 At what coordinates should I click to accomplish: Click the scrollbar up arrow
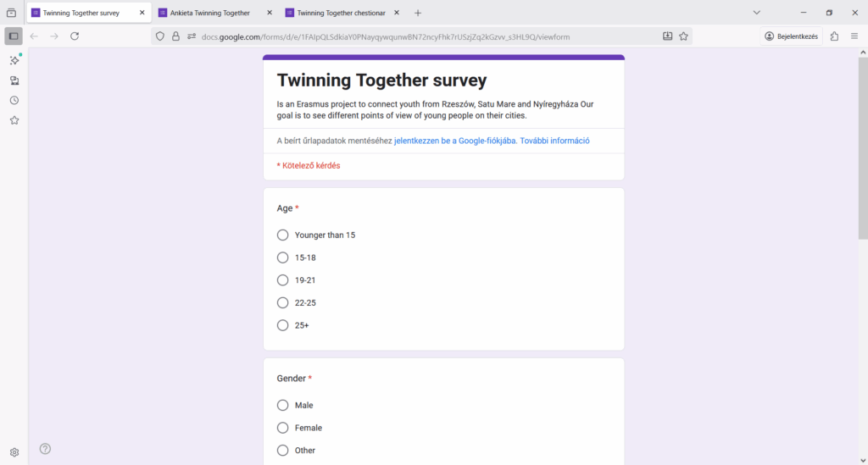pos(863,53)
